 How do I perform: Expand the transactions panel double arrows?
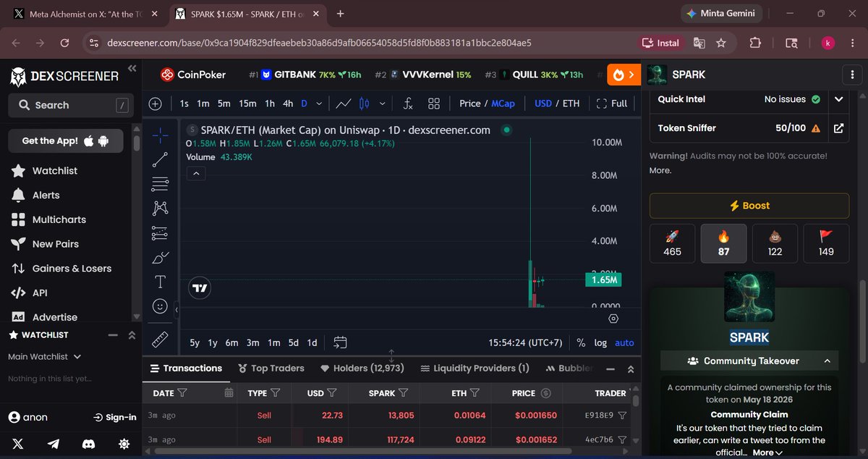tap(630, 369)
